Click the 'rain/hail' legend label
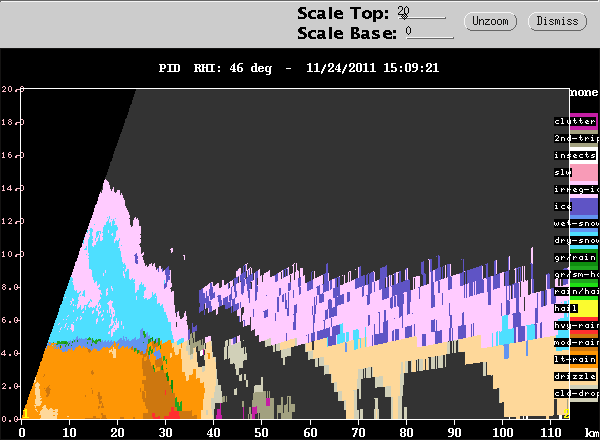Image resolution: width=600 pixels, height=440 pixels. tap(576, 292)
